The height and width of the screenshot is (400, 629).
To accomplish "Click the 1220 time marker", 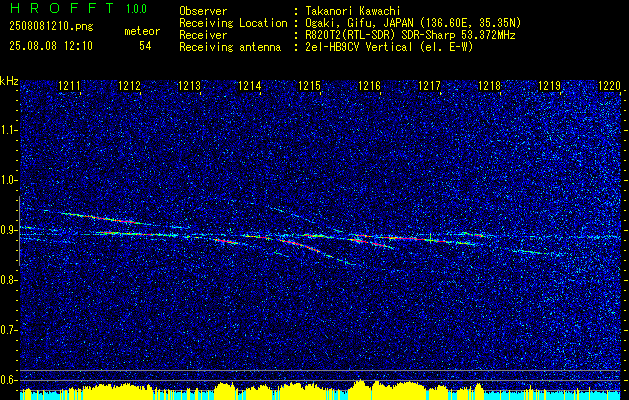I will [609, 86].
